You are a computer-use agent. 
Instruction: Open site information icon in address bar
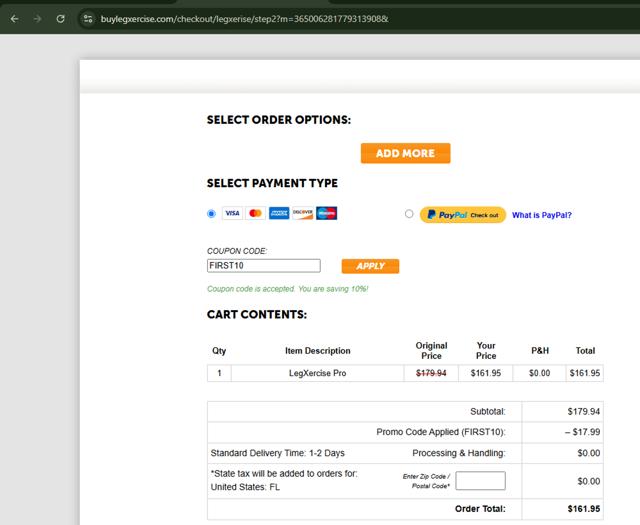[88, 19]
